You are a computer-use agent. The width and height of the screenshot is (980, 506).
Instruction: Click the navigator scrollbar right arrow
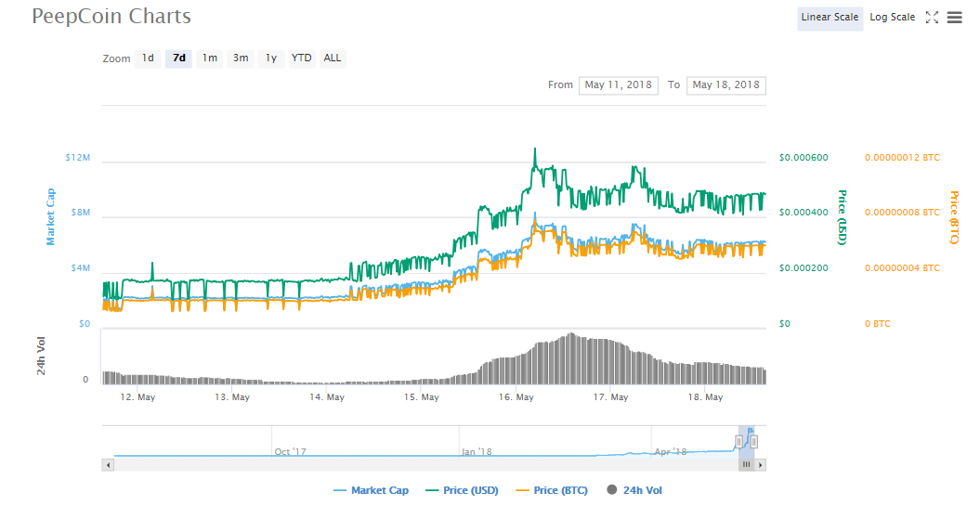(759, 463)
